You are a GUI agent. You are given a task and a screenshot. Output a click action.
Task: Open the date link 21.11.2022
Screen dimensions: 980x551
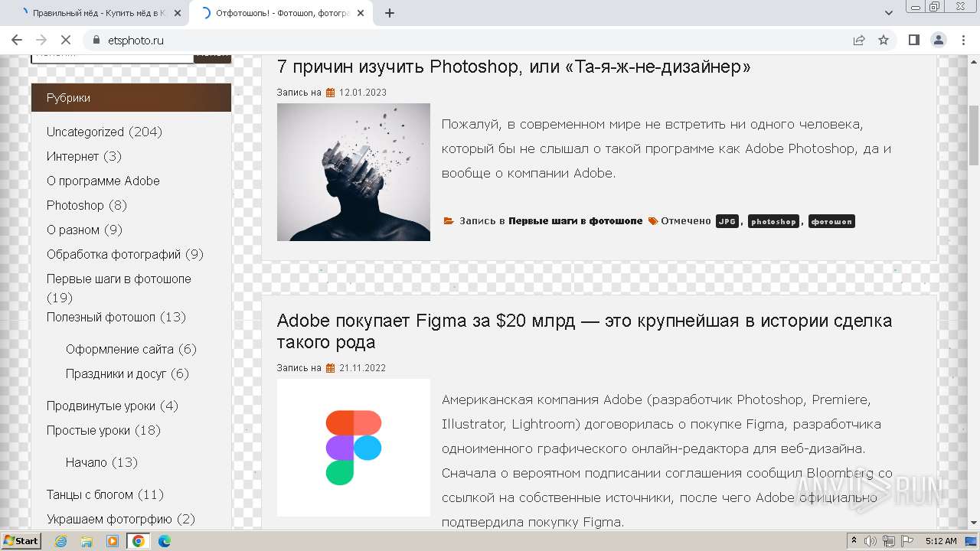coord(363,368)
